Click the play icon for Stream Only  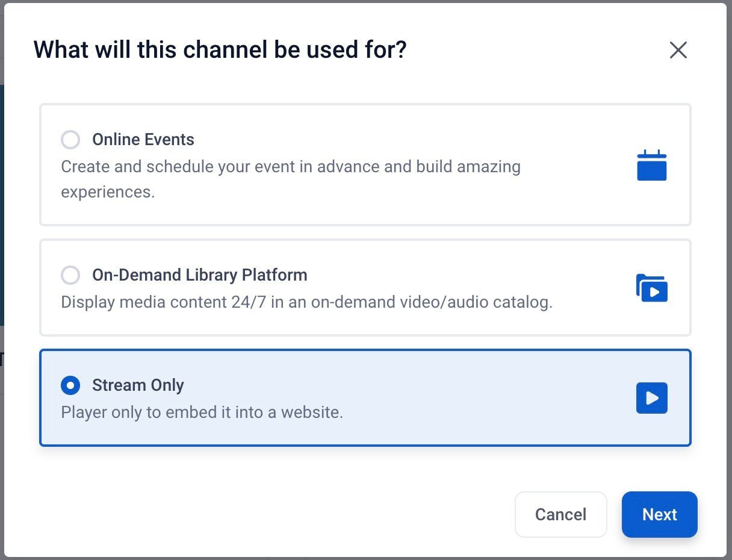tap(652, 398)
